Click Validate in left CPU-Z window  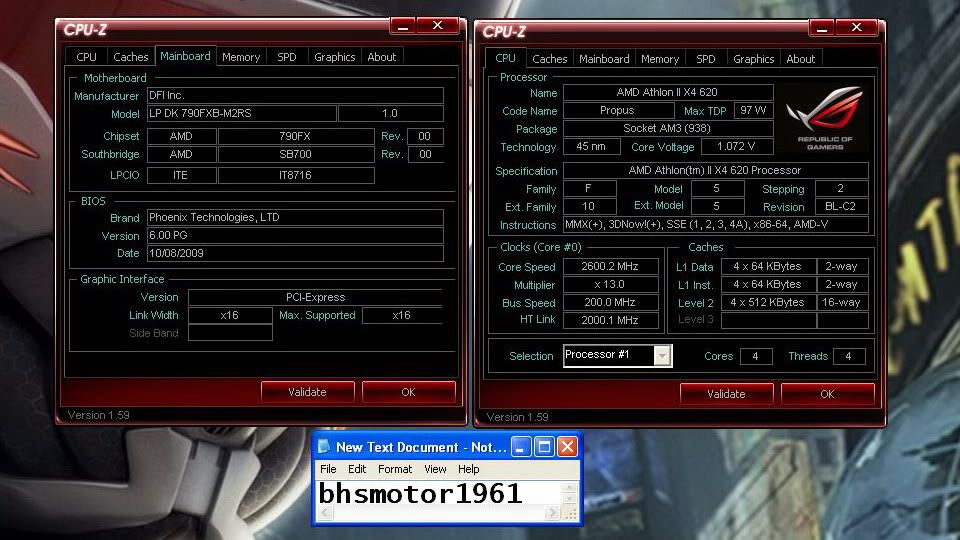(307, 392)
